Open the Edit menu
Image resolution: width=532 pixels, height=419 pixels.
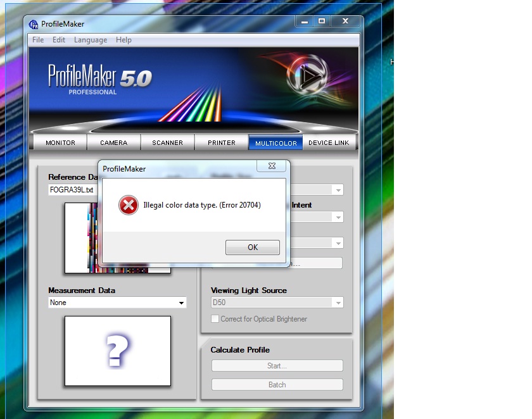(x=59, y=40)
